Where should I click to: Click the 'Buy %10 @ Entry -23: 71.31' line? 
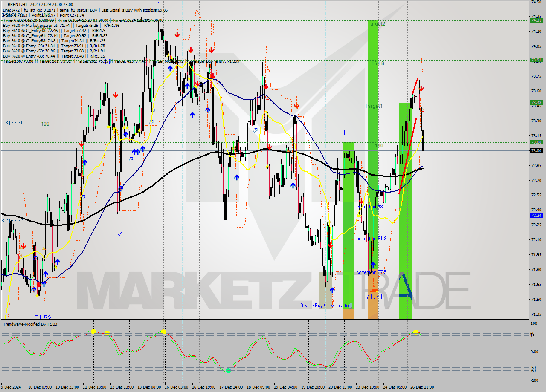54,46
